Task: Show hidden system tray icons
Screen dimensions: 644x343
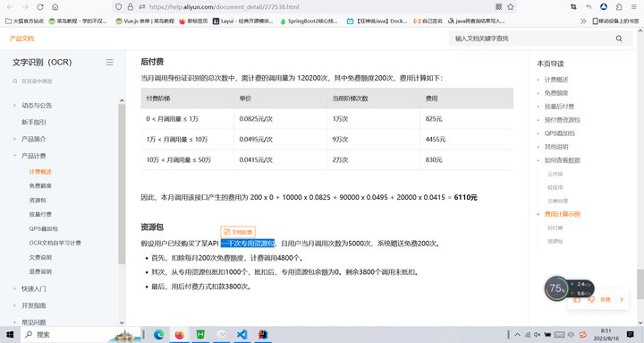Action: [518, 334]
